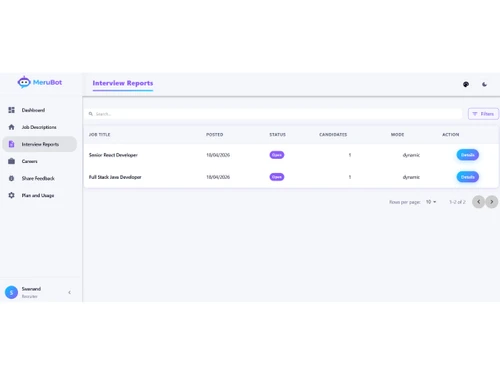Click the MeruBot robot logo icon
The height and width of the screenshot is (375, 500).
pos(24,82)
